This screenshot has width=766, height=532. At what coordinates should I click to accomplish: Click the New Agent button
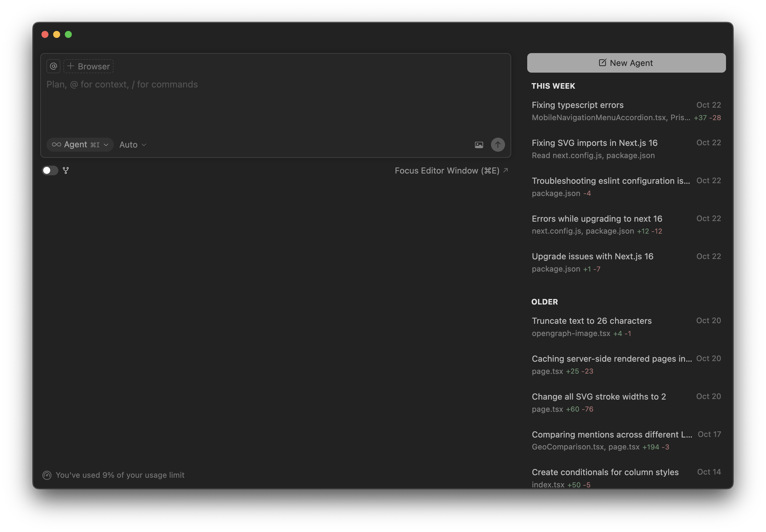coord(626,63)
